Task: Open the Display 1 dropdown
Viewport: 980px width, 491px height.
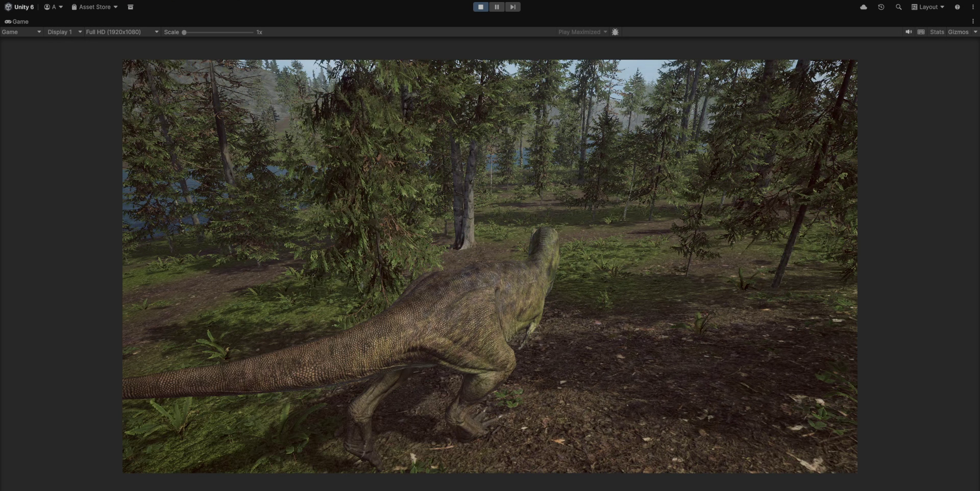Action: pos(64,32)
